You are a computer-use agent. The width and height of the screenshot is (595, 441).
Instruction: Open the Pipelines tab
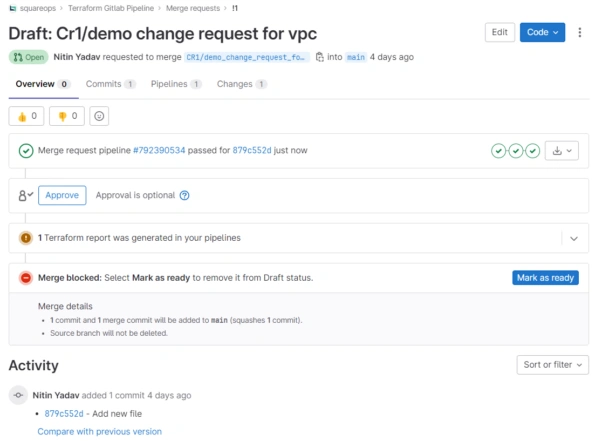click(176, 84)
